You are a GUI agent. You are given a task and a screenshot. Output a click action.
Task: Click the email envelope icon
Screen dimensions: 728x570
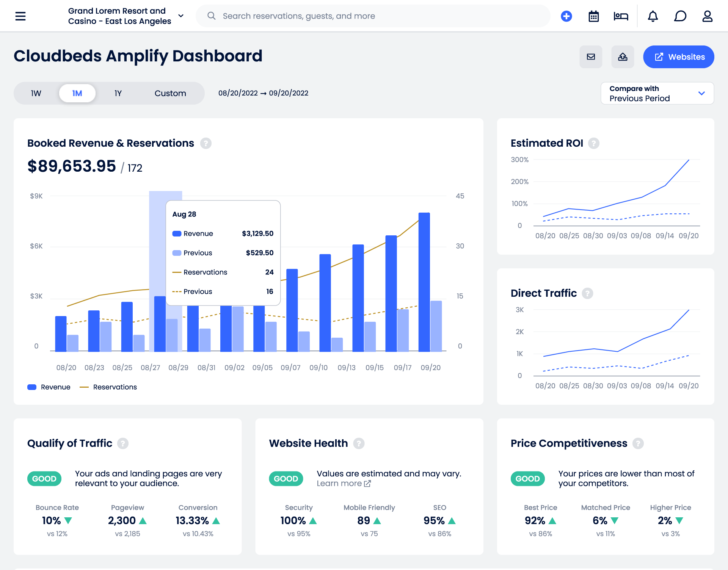[x=591, y=57]
